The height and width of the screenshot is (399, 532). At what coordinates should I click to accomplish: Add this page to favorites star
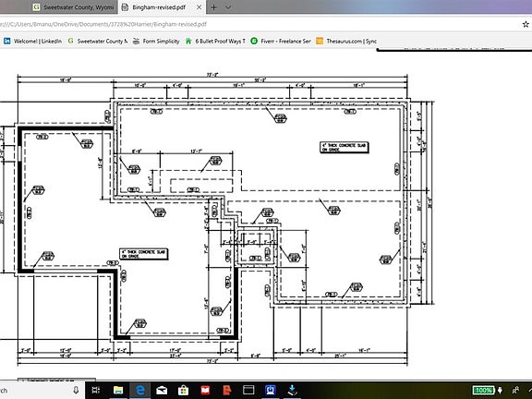(x=526, y=24)
